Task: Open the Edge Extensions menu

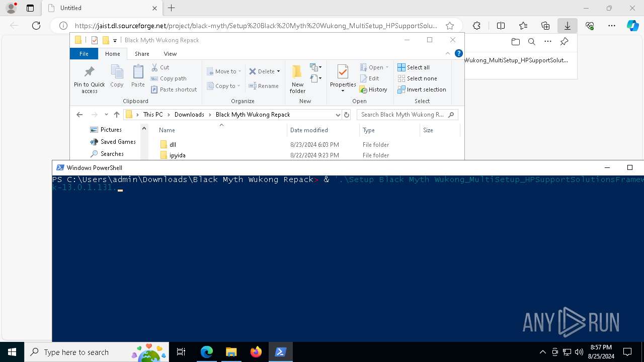Action: (476, 26)
